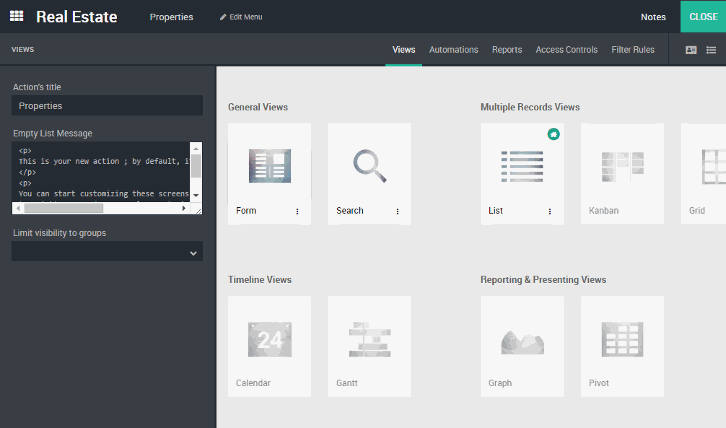This screenshot has width=726, height=428.
Task: Switch to list view icon in header
Action: [711, 50]
